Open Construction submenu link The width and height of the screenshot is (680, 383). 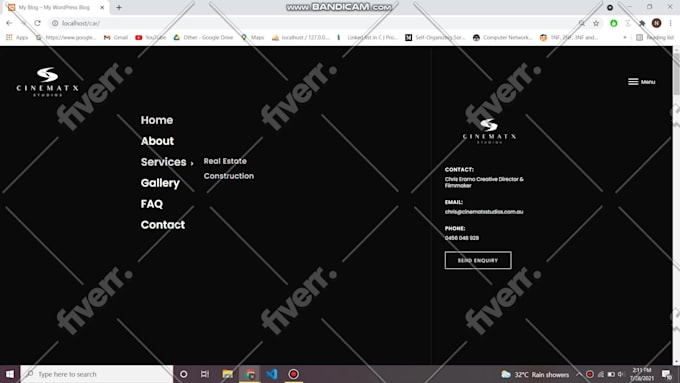[x=229, y=176]
